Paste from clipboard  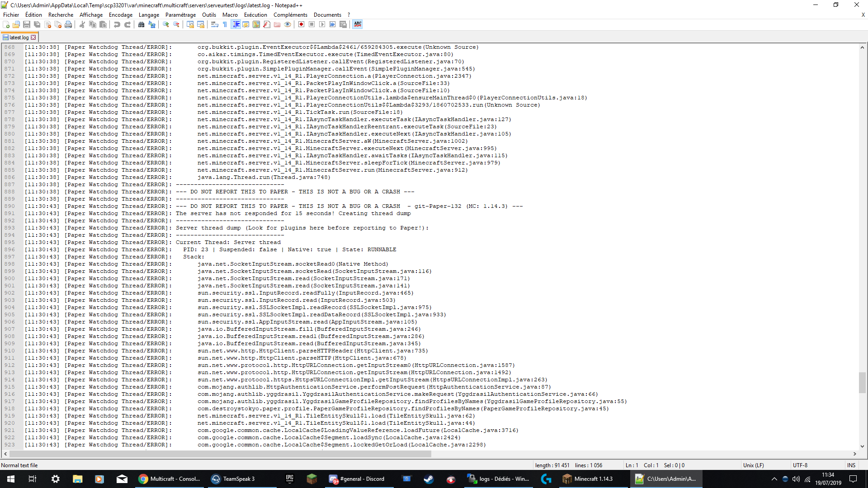(x=103, y=25)
